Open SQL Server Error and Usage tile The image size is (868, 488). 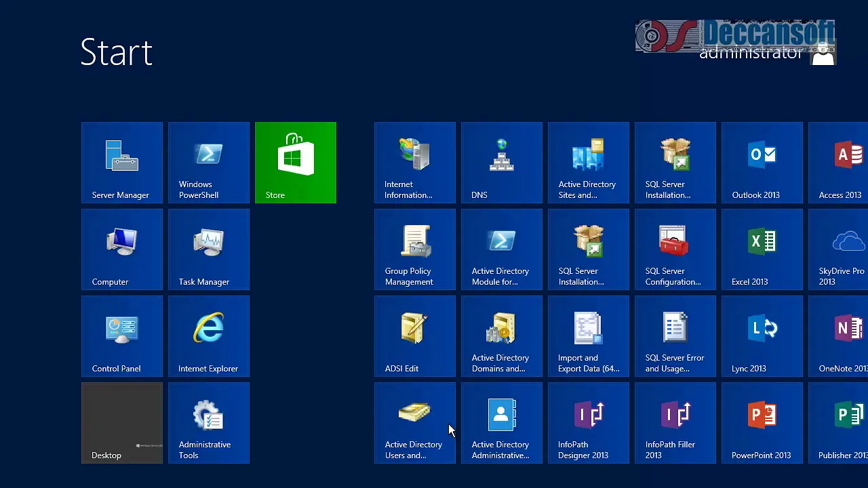point(675,336)
